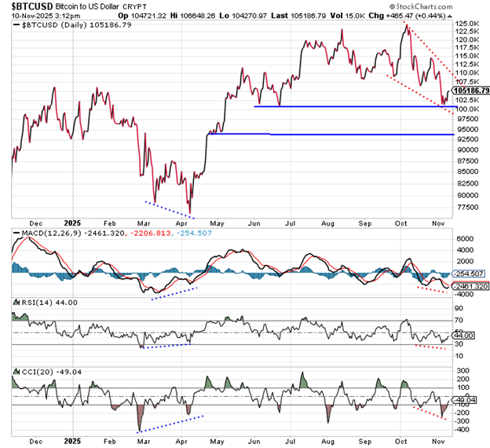Click the CCI(20) indicator label
The image size is (490, 448).
33,371
